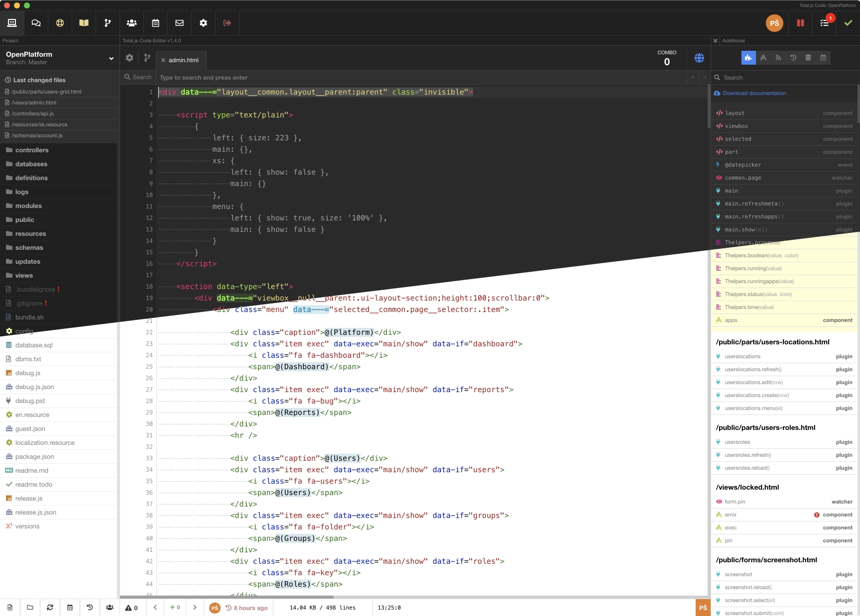Select the RSS feed panel icon
860x616 pixels.
(778, 58)
